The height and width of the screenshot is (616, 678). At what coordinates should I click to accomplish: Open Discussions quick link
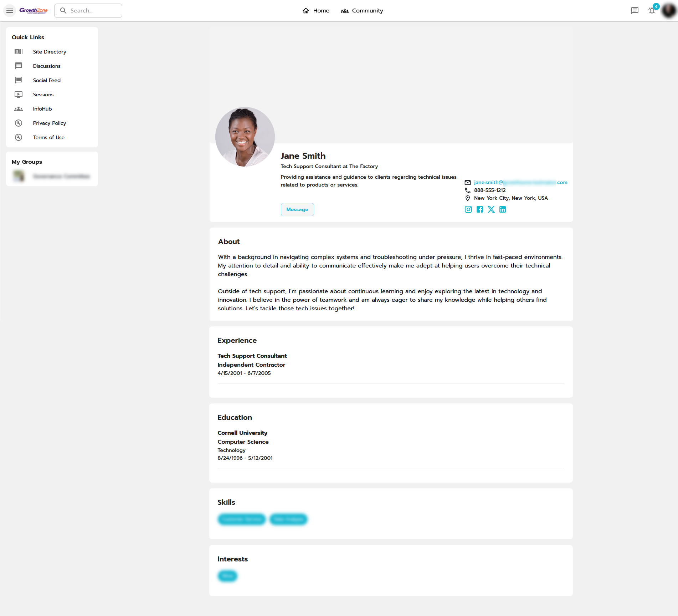tap(47, 66)
